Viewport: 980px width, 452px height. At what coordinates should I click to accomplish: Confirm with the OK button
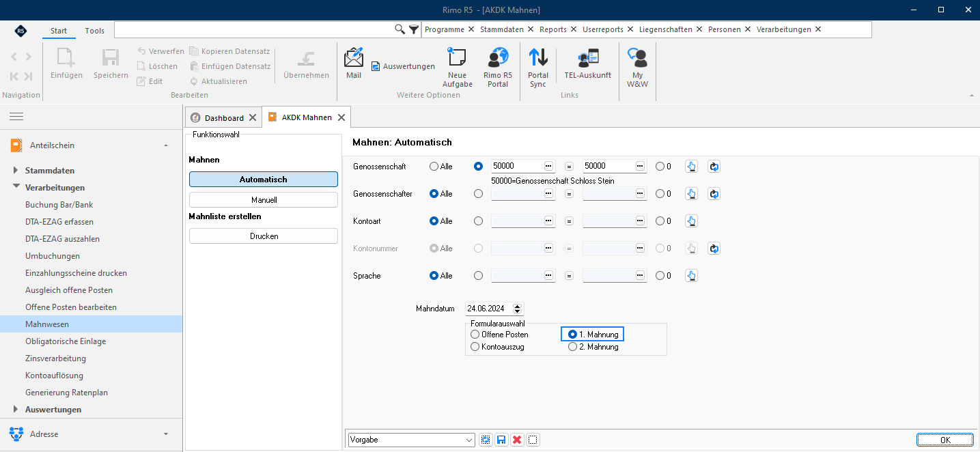[x=945, y=440]
